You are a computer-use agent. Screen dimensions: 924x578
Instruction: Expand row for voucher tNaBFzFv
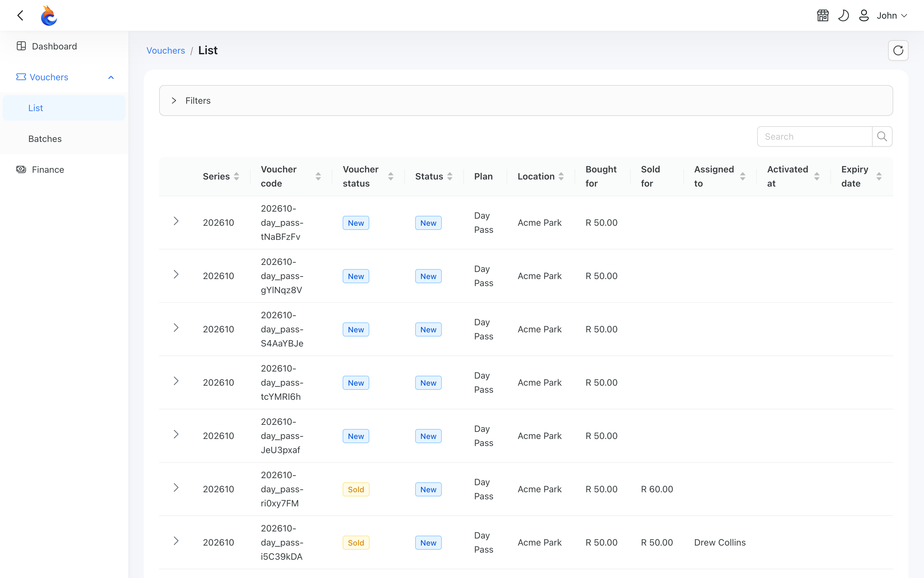(176, 221)
